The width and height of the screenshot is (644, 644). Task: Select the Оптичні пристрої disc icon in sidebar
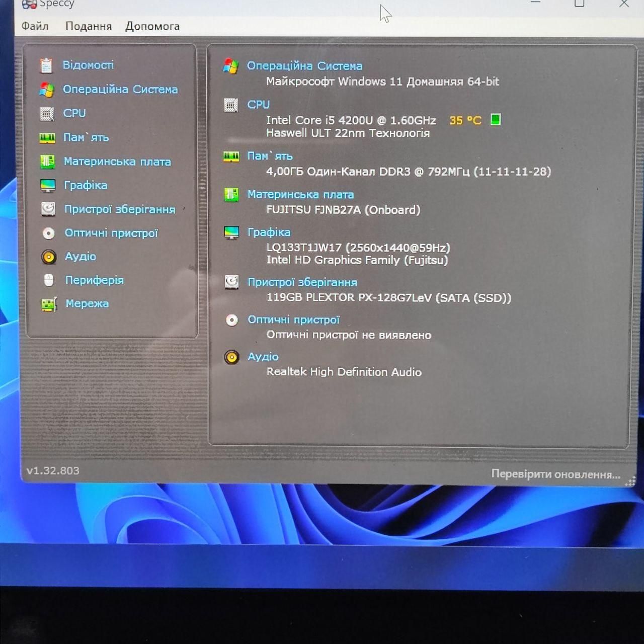[x=48, y=233]
